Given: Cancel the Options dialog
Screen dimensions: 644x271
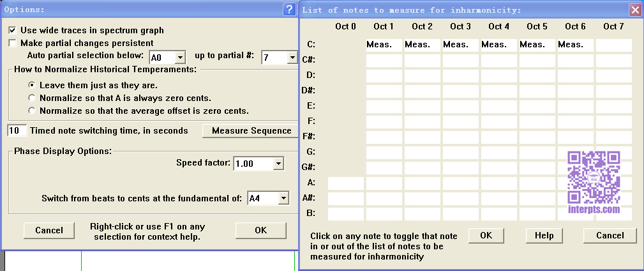Looking at the screenshot, I should [x=49, y=230].
